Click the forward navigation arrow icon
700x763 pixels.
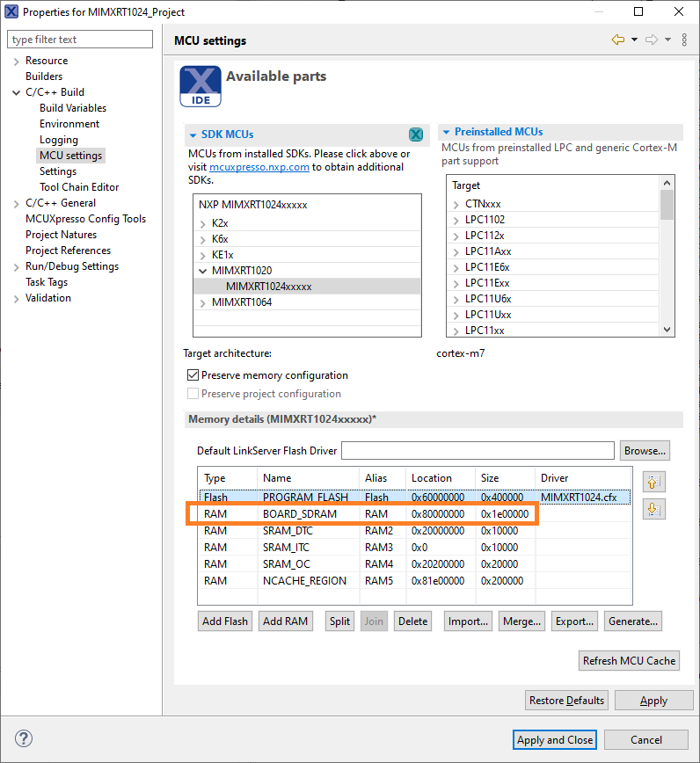click(x=652, y=40)
